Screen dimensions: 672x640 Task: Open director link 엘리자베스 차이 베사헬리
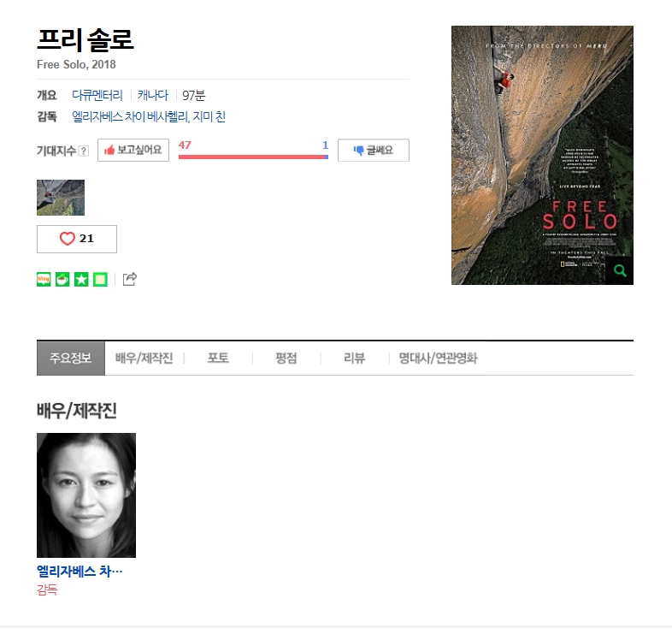click(130, 116)
